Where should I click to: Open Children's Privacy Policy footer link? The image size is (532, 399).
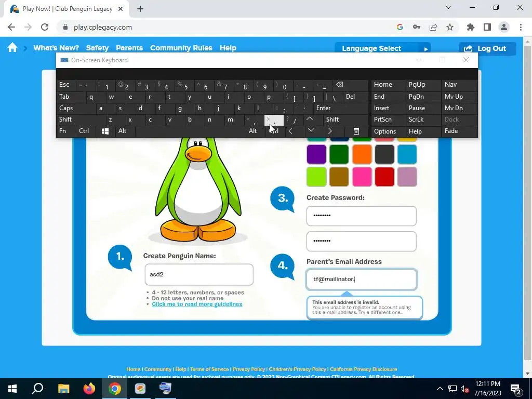click(298, 369)
